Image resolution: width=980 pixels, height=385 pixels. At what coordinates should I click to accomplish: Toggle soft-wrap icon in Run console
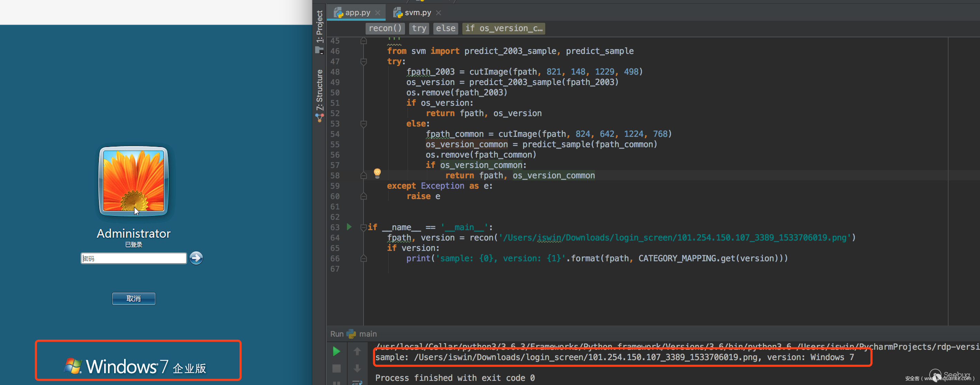coord(357,382)
